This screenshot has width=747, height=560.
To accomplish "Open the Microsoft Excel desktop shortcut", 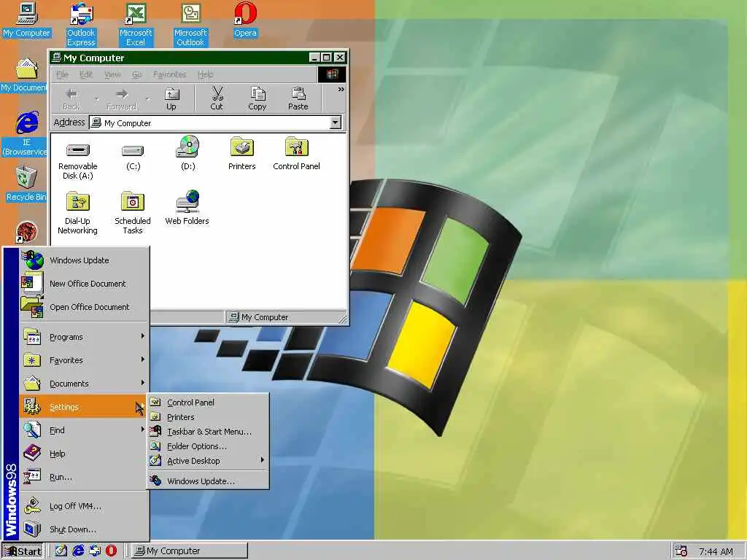I will coord(136,25).
